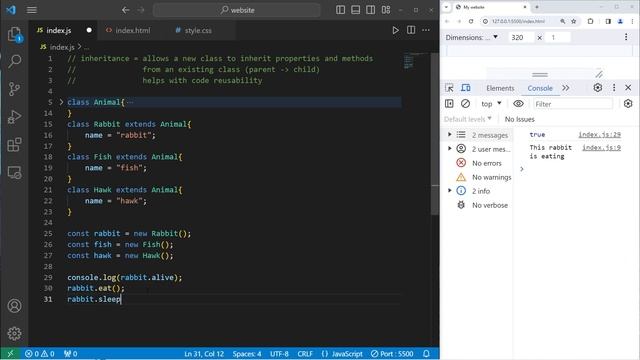Reload the browser page
This screenshot has height=360, width=640.
471,21
